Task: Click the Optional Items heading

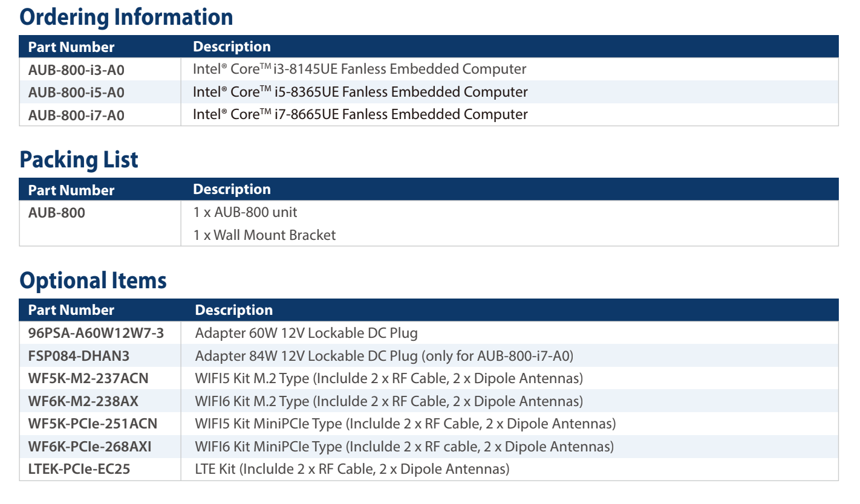Action: click(93, 280)
